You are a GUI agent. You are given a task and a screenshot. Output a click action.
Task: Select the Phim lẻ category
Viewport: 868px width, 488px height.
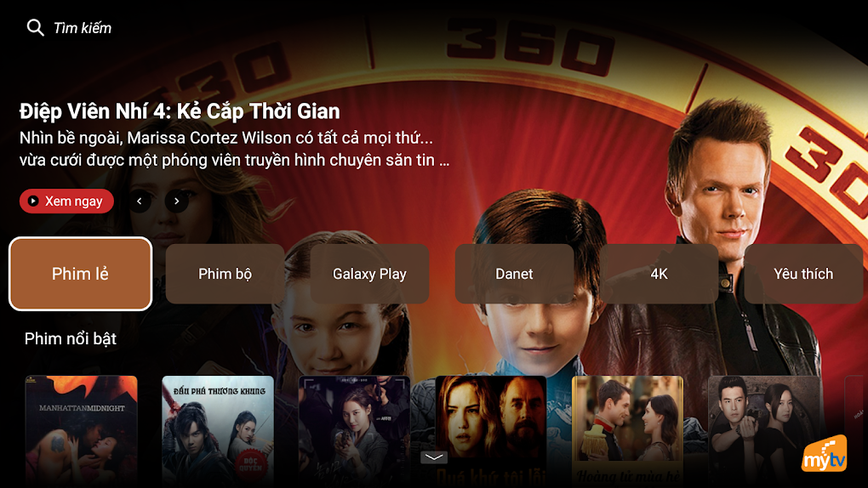point(80,274)
